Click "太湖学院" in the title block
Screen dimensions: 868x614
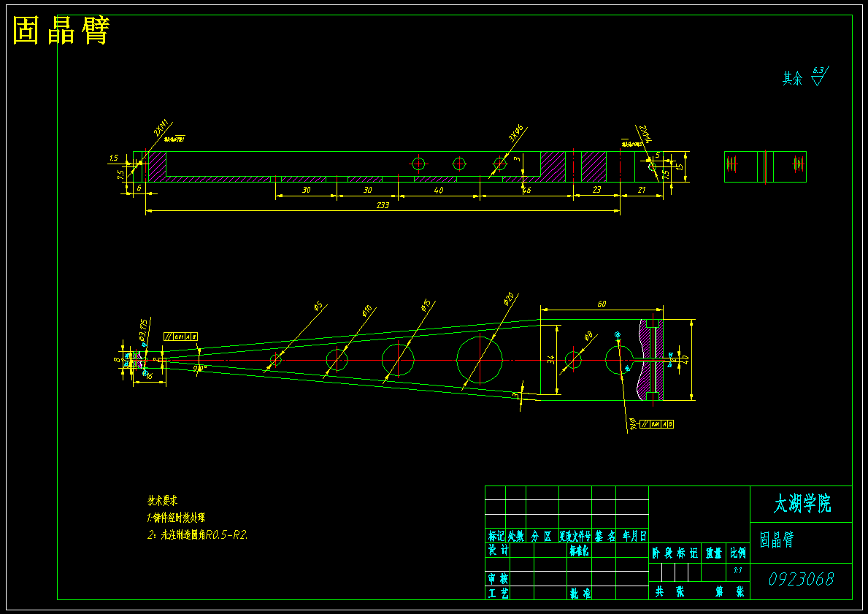point(802,504)
